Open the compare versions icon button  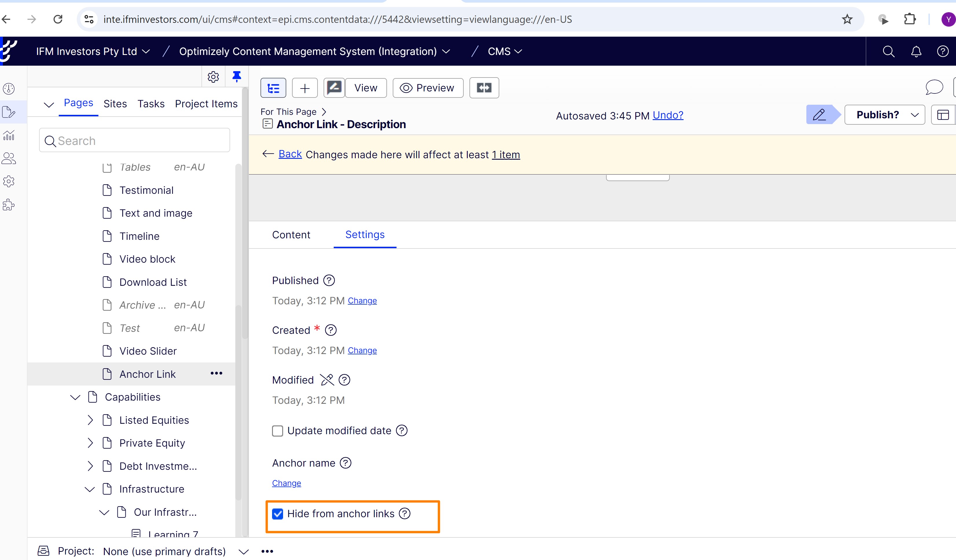484,88
